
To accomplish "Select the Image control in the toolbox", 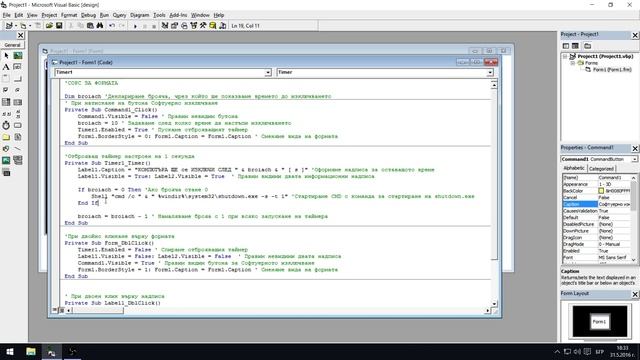I will pos(6,160).
